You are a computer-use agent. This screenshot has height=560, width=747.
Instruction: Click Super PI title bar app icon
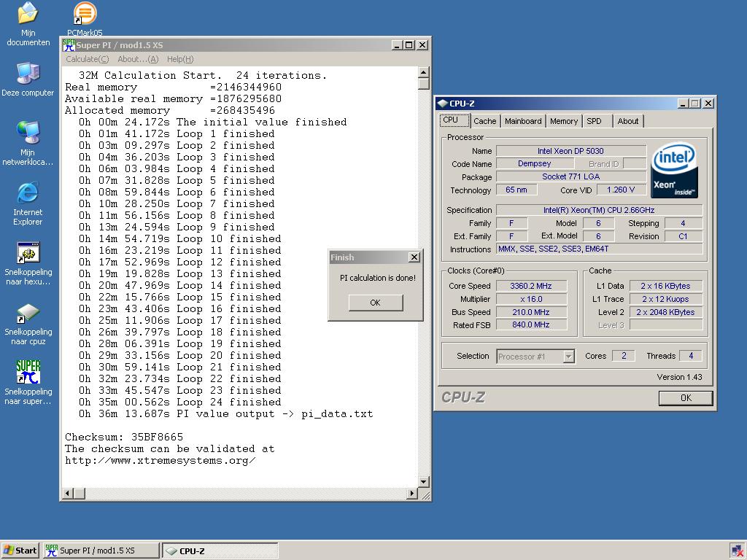coord(69,45)
